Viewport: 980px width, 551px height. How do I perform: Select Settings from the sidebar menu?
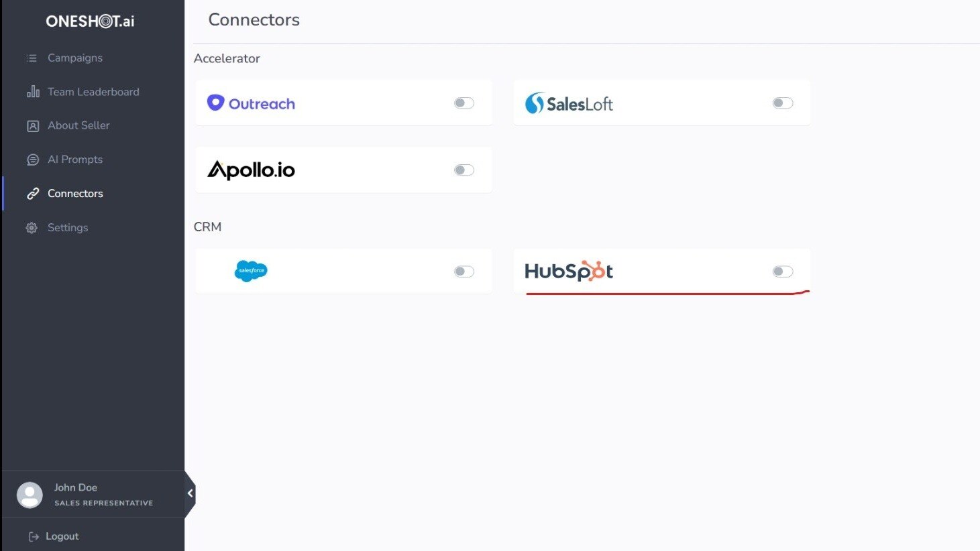(x=67, y=227)
